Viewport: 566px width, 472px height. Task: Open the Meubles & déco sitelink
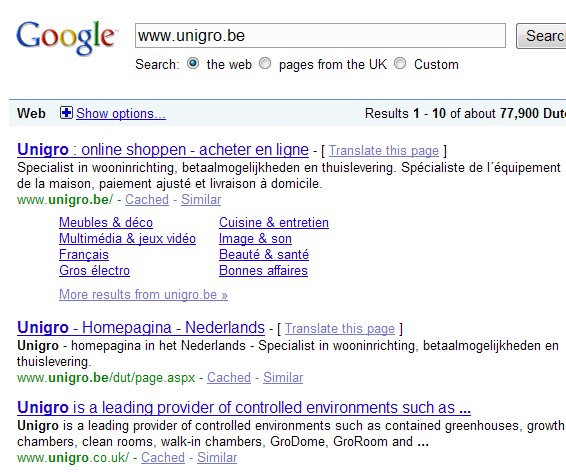click(x=106, y=222)
